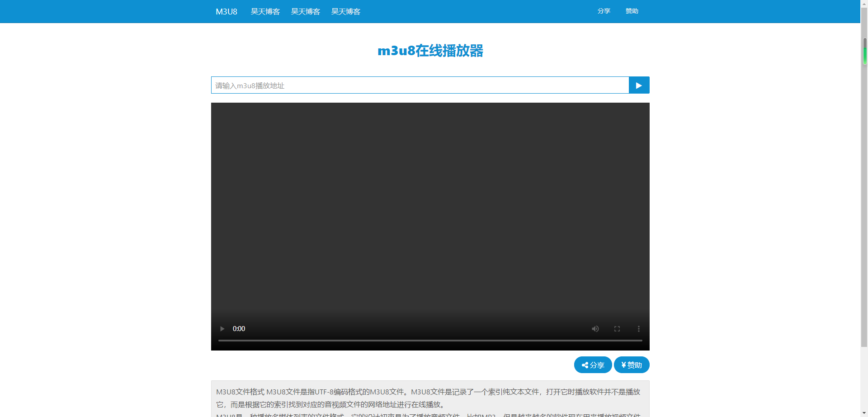The image size is (868, 417).
Task: Toggle video playback with the play control
Action: point(222,329)
